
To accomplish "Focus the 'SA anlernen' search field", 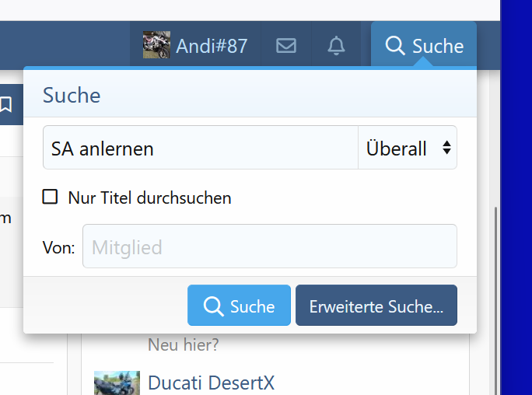I will pos(201,148).
